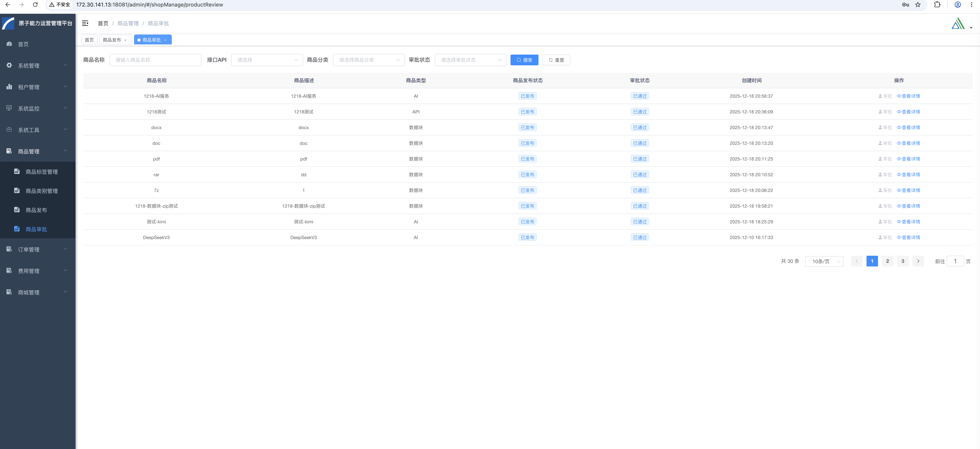Close the 商品审批 tab with its x
The height and width of the screenshot is (449, 980).
click(165, 40)
